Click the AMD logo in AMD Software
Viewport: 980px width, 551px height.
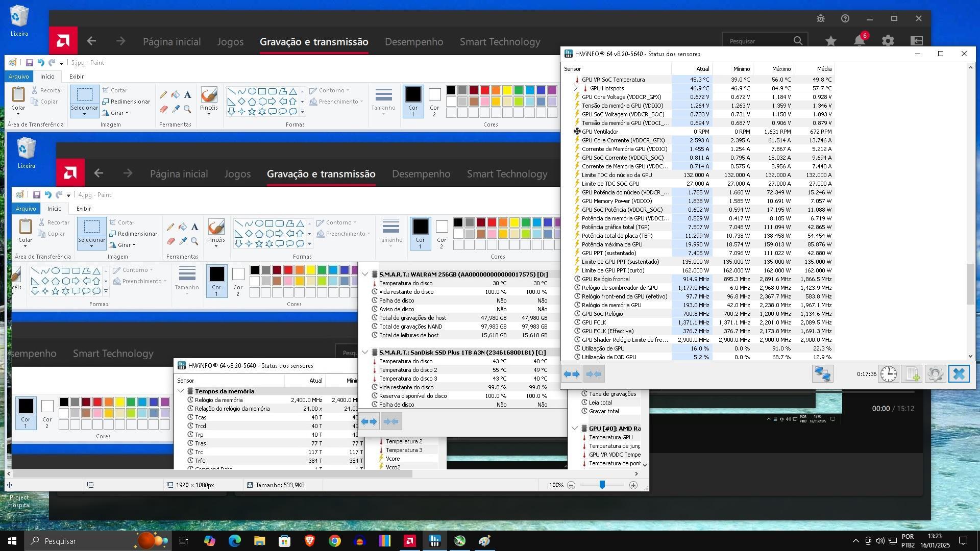63,41
